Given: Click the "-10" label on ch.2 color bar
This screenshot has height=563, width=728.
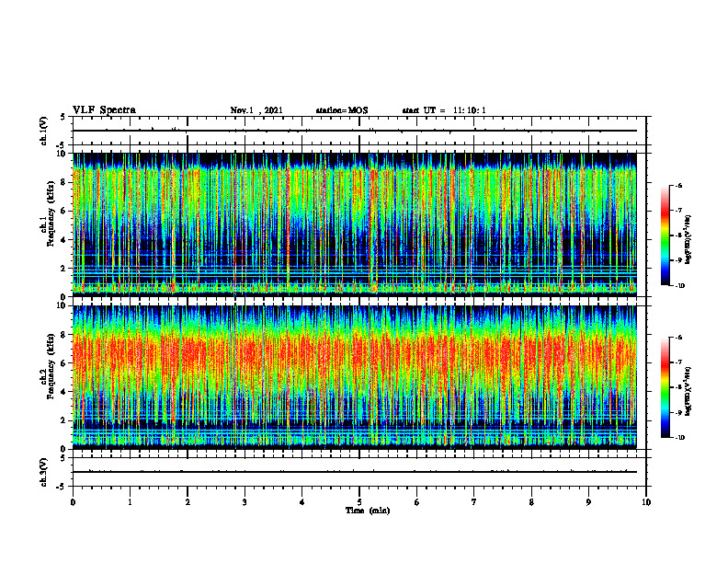Looking at the screenshot, I should (679, 438).
